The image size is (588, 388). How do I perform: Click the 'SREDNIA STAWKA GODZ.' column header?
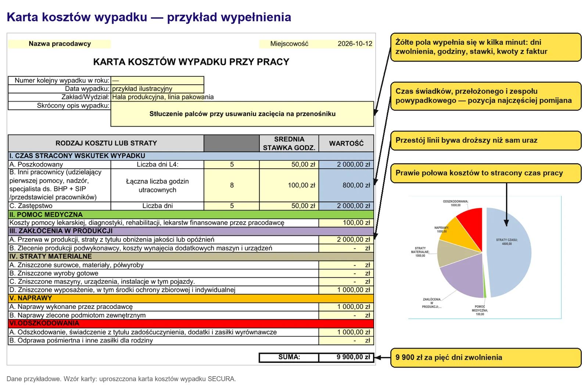289,143
